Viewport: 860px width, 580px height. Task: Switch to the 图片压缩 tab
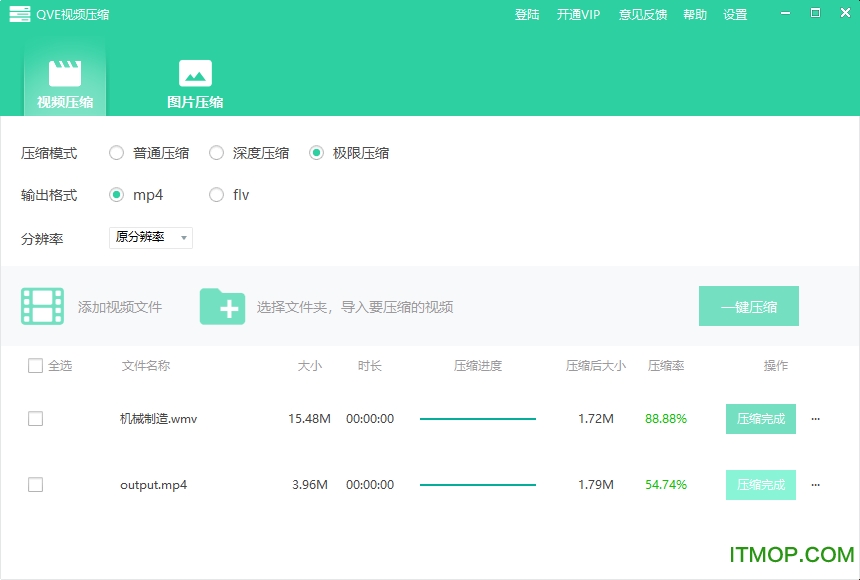[194, 82]
